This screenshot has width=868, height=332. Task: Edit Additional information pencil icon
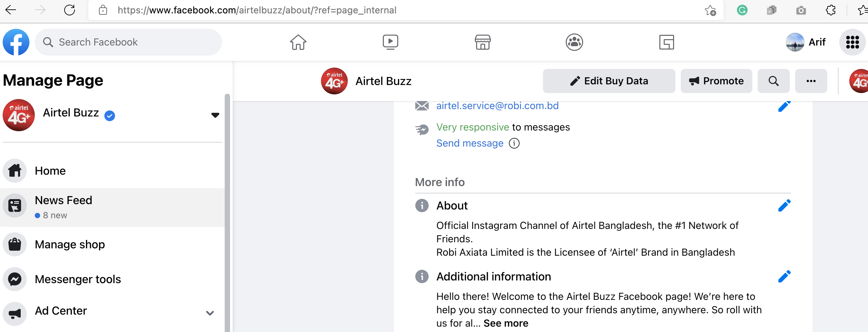coord(784,276)
